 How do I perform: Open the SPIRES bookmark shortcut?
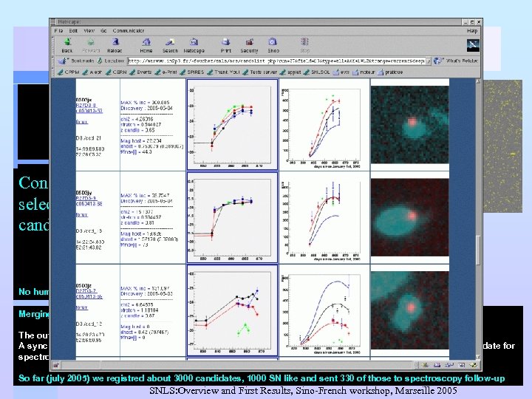[192, 72]
